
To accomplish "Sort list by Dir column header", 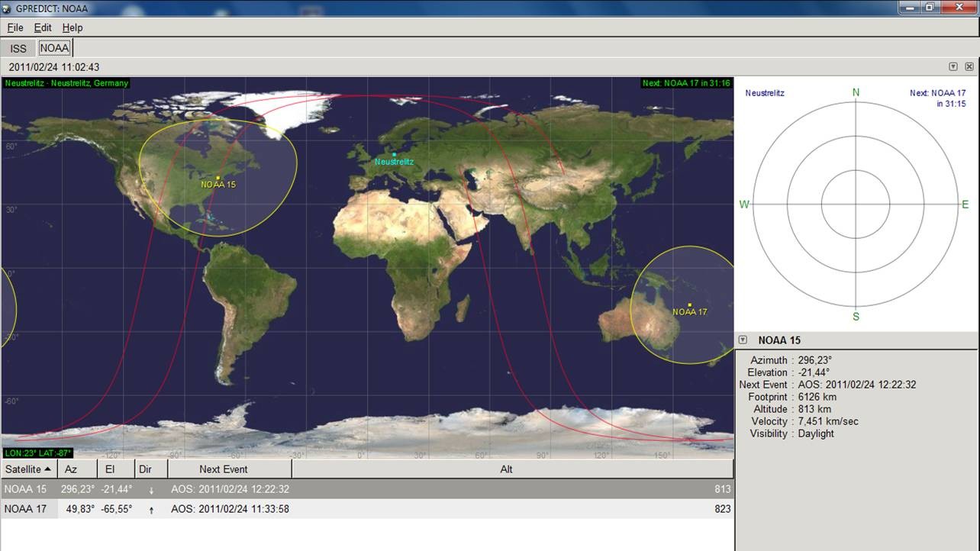I will 150,469.
